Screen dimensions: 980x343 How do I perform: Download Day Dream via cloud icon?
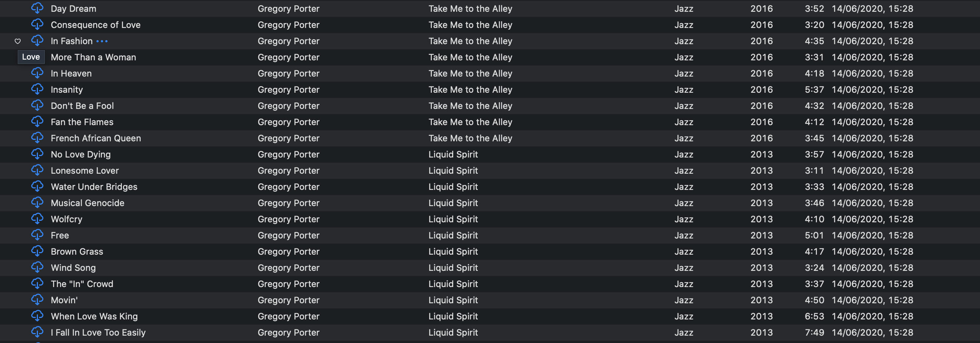click(37, 8)
